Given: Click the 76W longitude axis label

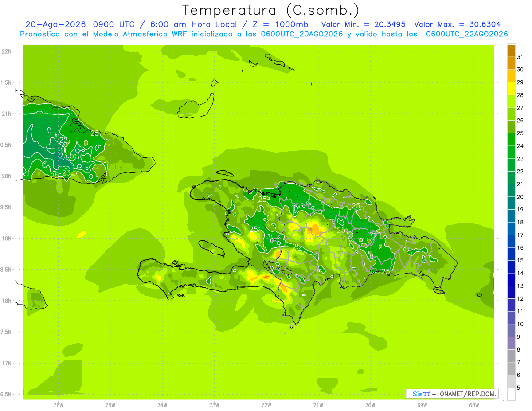Looking at the screenshot, I should (58, 405).
